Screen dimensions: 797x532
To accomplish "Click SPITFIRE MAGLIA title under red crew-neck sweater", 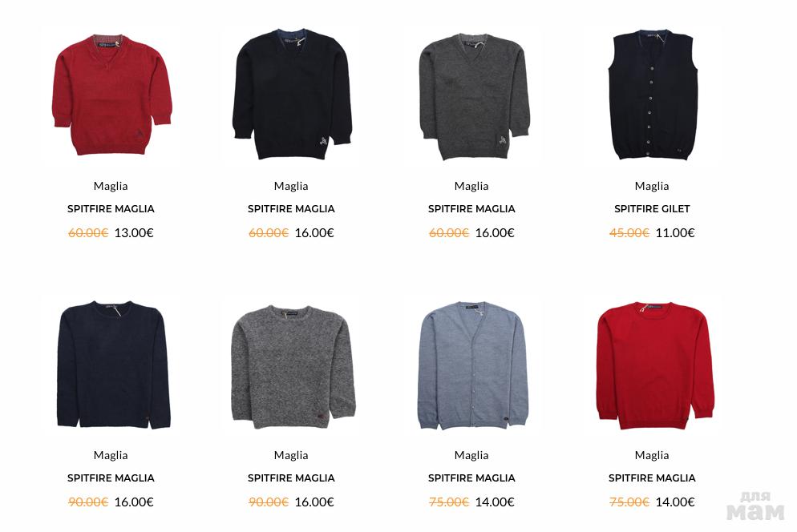I will pyautogui.click(x=652, y=478).
